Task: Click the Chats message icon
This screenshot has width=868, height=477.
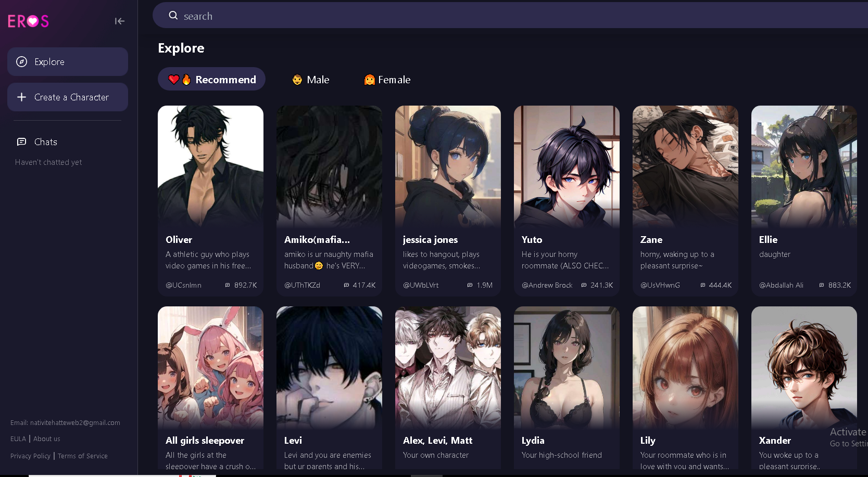Action: click(x=21, y=142)
